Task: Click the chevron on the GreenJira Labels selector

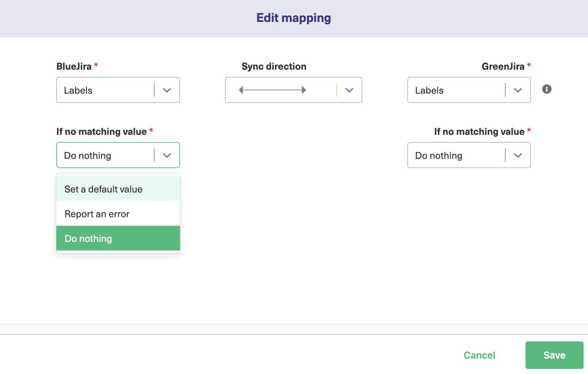Action: click(x=518, y=90)
